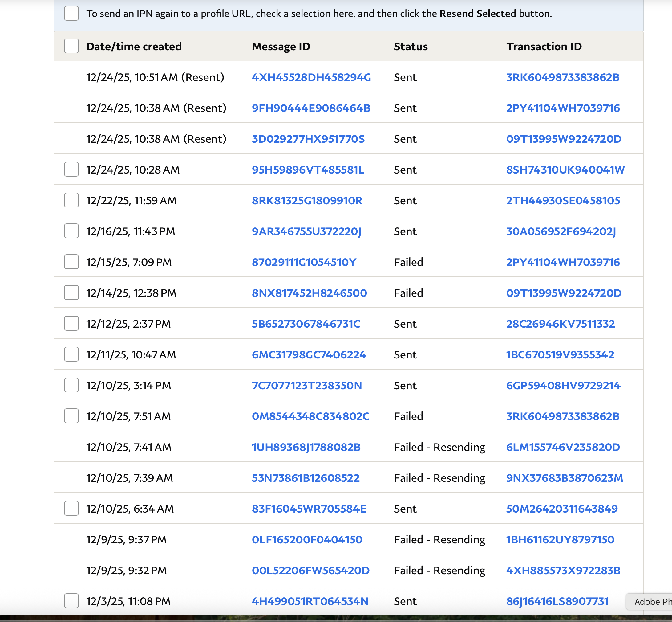Check the select-all checkbox beside Date/time created

pyautogui.click(x=71, y=46)
